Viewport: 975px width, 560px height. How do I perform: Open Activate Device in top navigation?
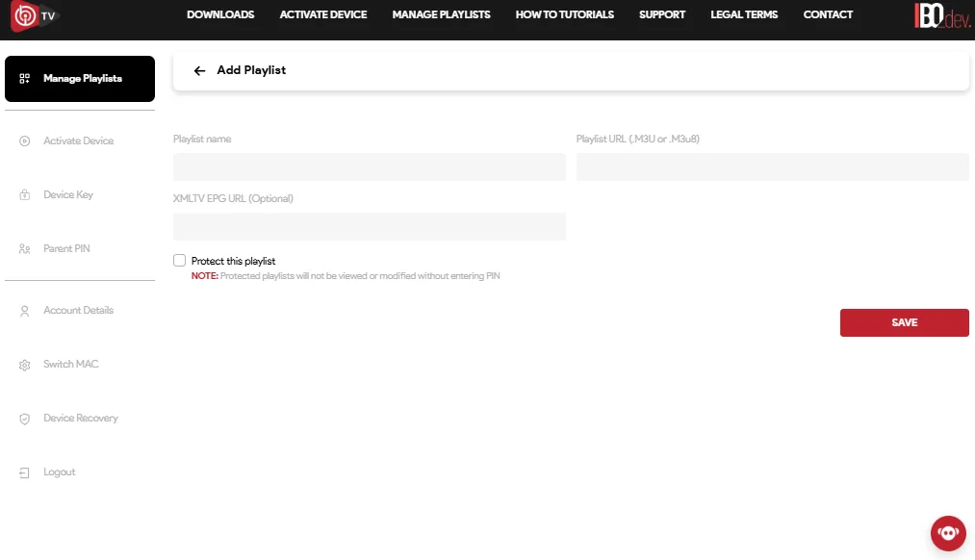[x=322, y=14]
